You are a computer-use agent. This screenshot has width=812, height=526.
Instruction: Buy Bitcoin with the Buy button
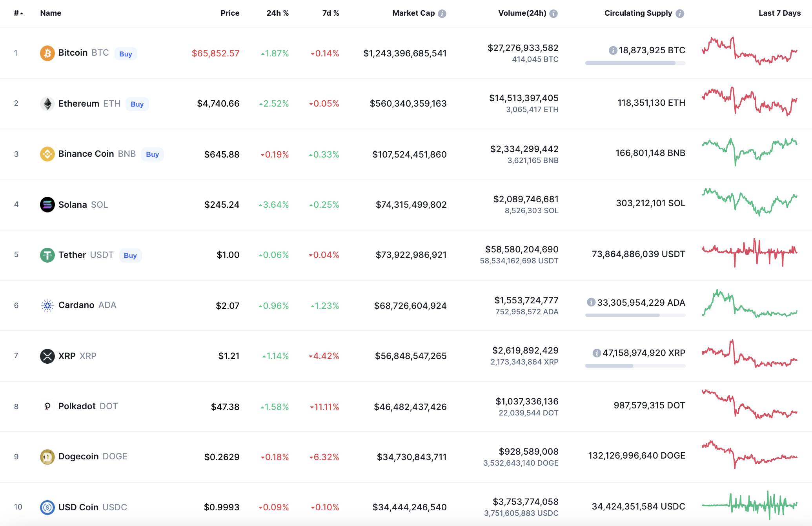[x=126, y=54]
